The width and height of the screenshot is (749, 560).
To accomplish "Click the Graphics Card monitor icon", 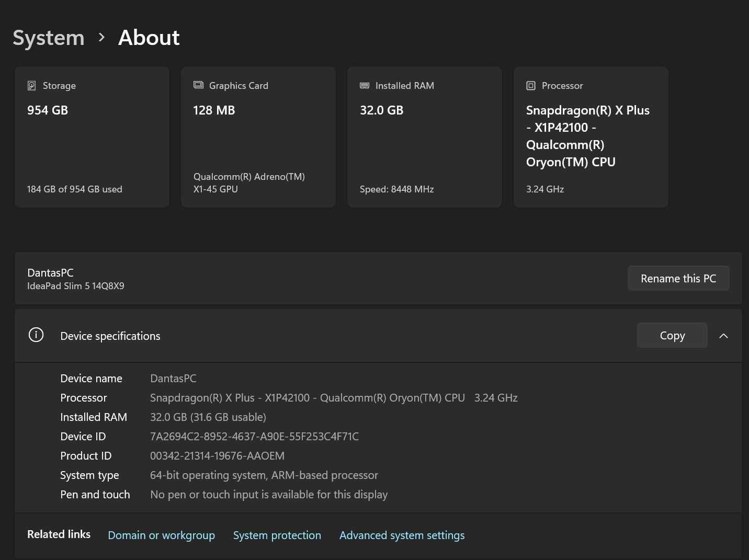I will [x=198, y=85].
